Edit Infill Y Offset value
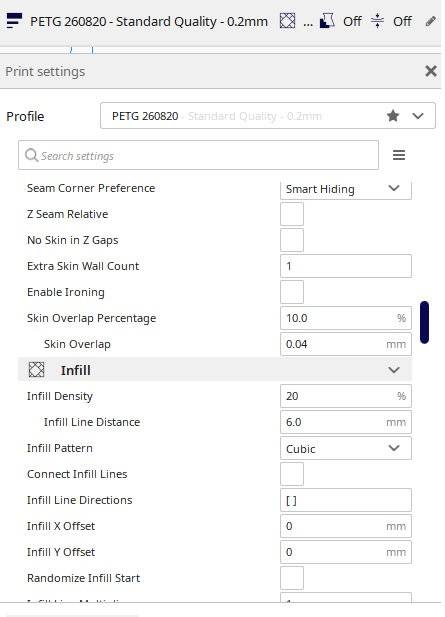This screenshot has height=617, width=445. click(x=346, y=552)
